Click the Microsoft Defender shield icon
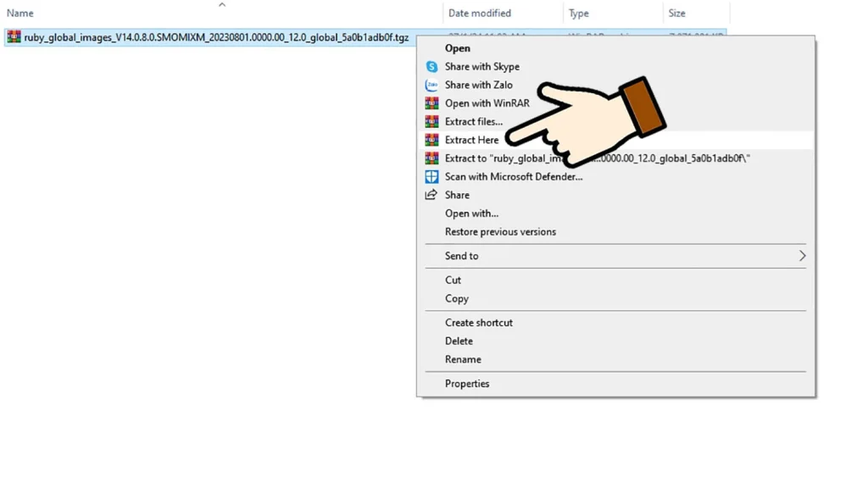 point(431,177)
